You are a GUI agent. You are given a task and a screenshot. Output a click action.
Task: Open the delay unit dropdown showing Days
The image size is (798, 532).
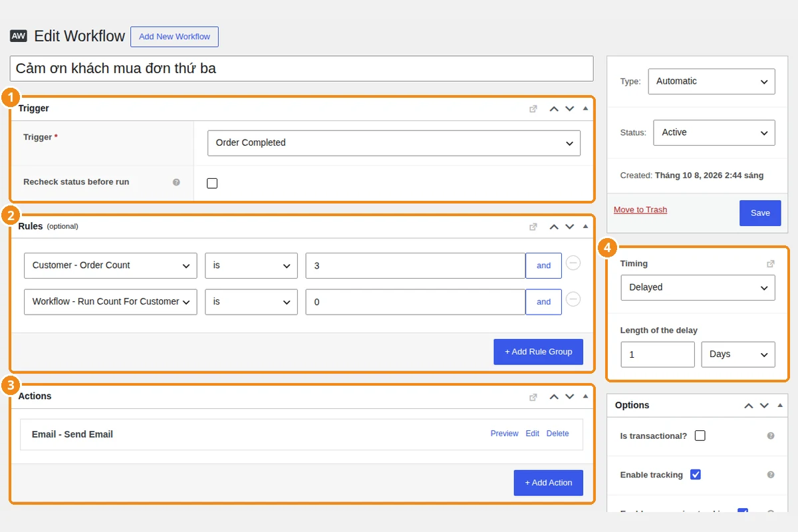click(738, 354)
